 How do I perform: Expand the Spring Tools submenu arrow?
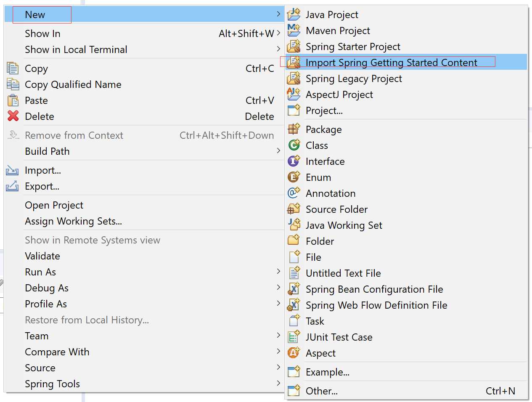point(278,383)
